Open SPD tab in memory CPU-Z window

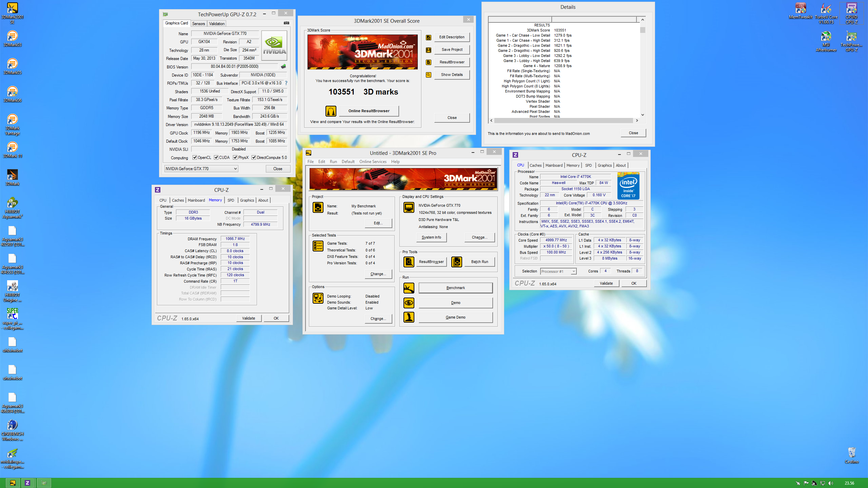[231, 200]
